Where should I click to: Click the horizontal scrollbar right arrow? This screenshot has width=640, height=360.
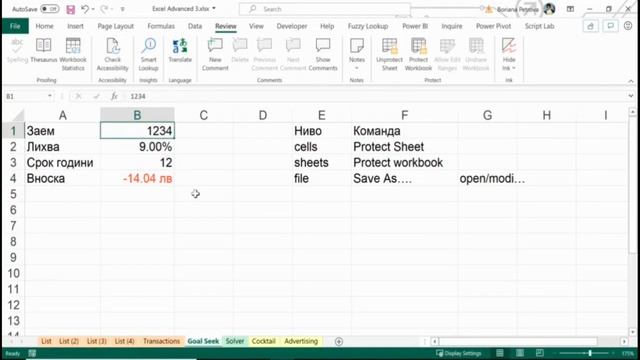pos(624,341)
